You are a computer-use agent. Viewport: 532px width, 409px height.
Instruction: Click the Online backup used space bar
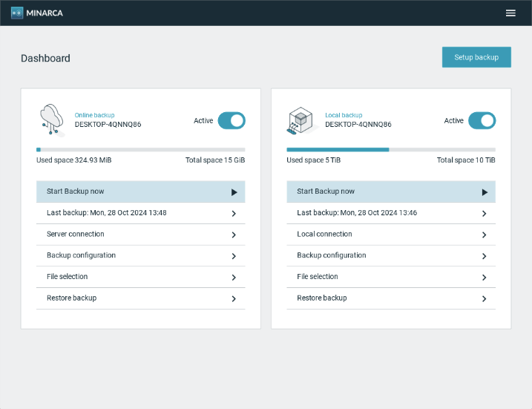140,149
